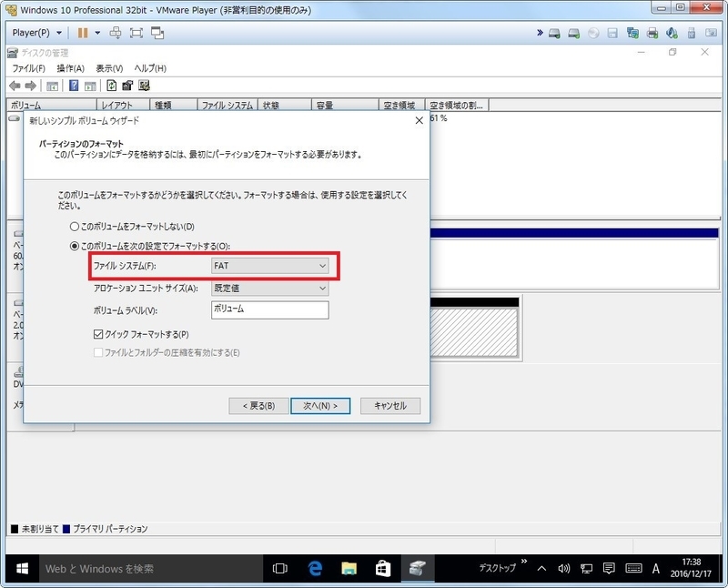Click the 次へ(N) > button
Image resolution: width=728 pixels, height=588 pixels.
click(320, 405)
